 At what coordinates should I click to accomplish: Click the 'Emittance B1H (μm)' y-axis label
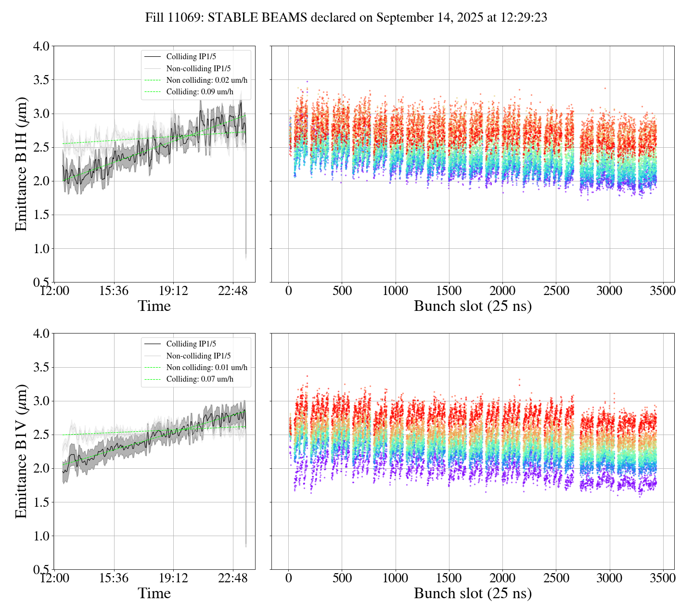[21, 164]
